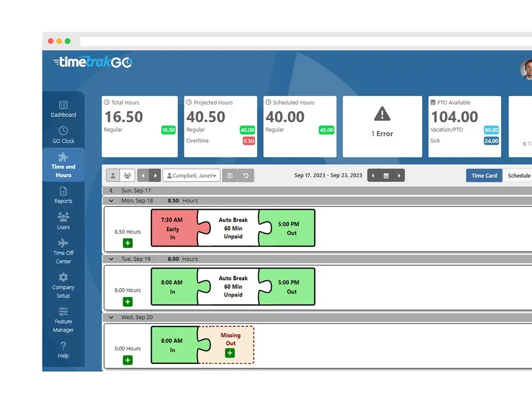Select the Time Card tab
Image resolution: width=532 pixels, height=402 pixels.
484,175
